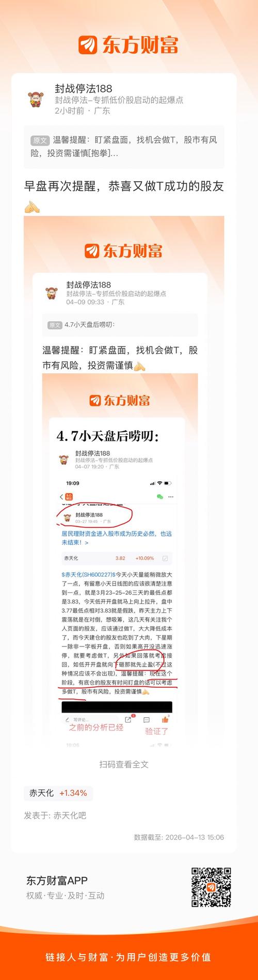The width and height of the screenshot is (258, 980).
Task: Tap the 东方财富 logo at top
Action: (x=128, y=45)
